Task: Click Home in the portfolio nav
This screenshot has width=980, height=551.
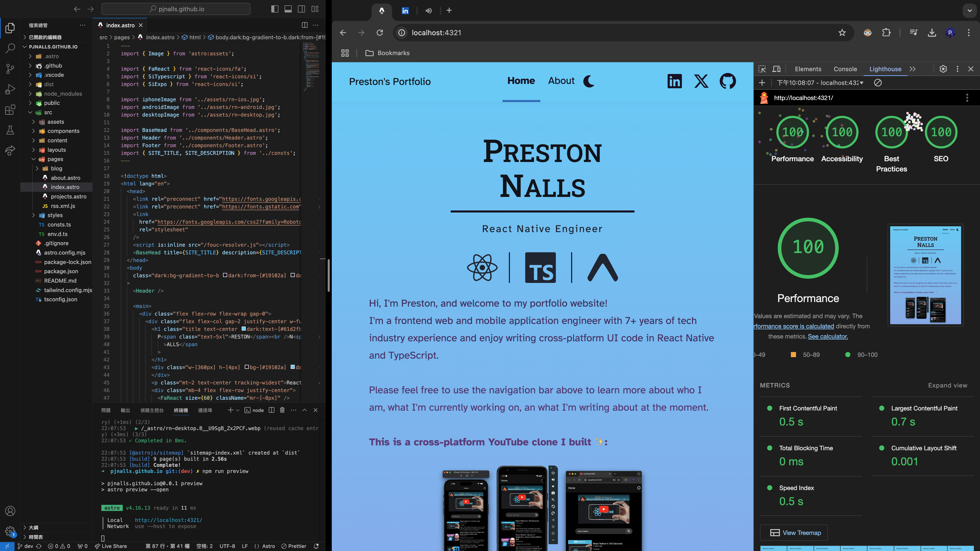Action: tap(521, 81)
